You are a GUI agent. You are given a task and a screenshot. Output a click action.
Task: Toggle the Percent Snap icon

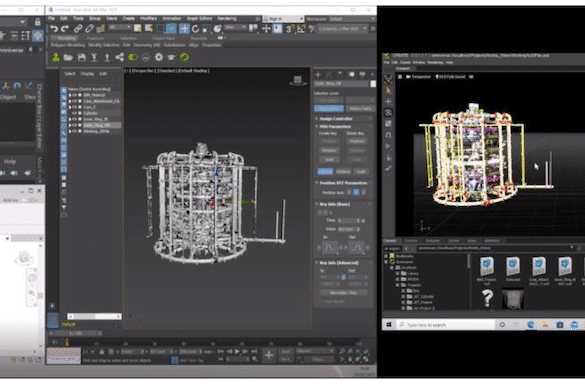pos(311,29)
